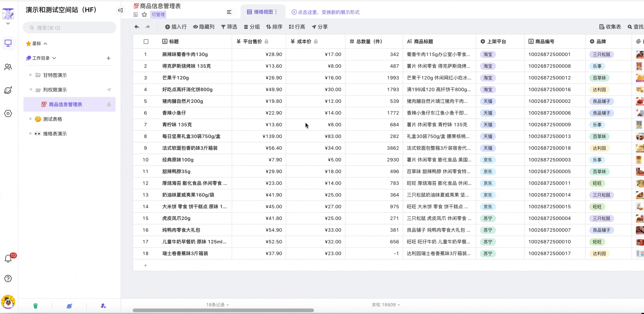Expand the space switcher chevron under logo
The width and height of the screenshot is (644, 314).
[8, 23]
